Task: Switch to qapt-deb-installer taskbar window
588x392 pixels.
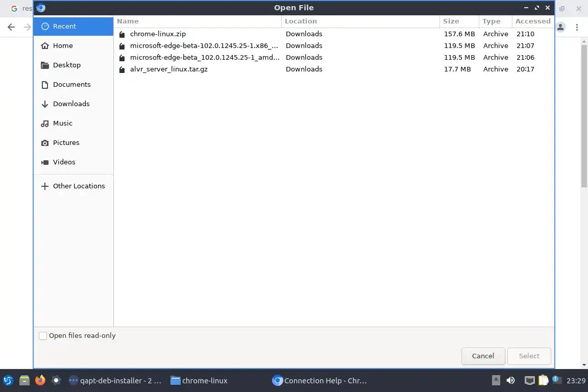Action: pyautogui.click(x=115, y=381)
